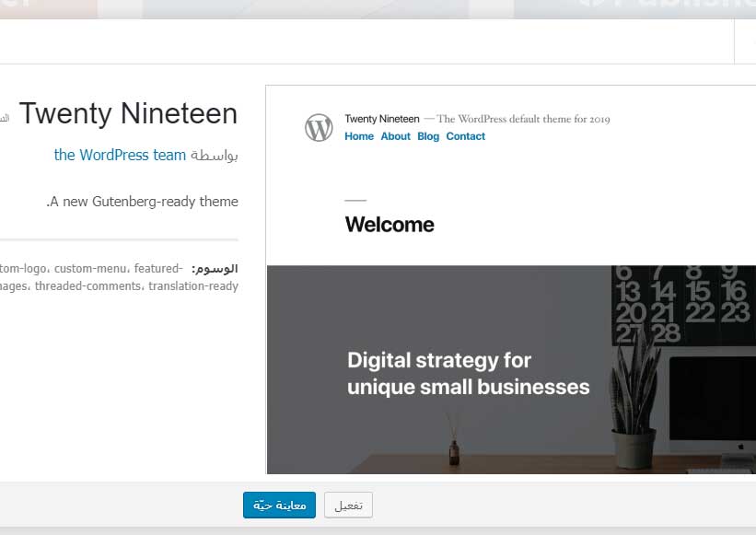Open About link in theme screenshot
Screen dimensions: 756x535
[395, 136]
